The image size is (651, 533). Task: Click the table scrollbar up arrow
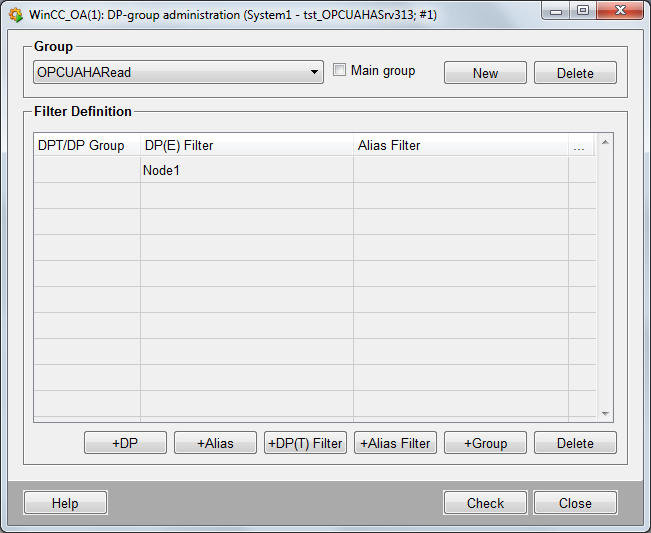[605, 142]
